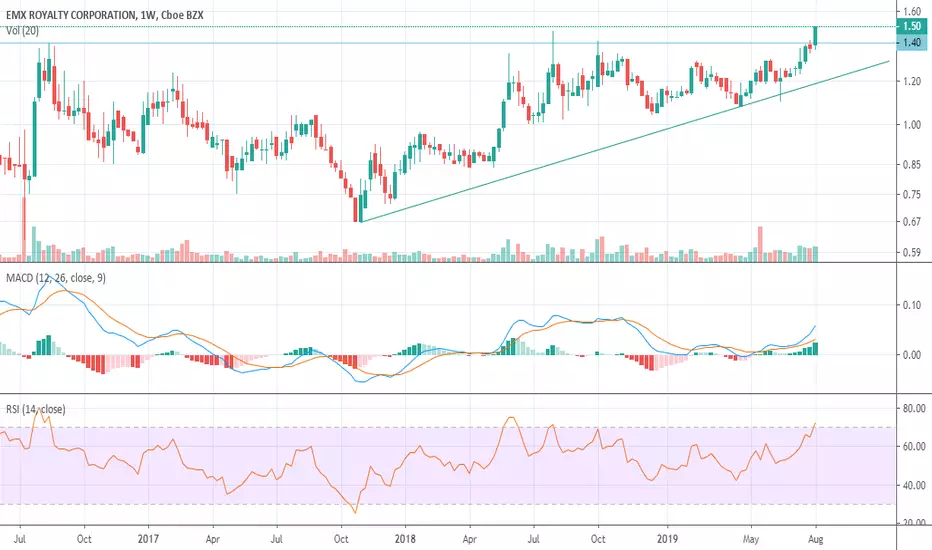Click the 2017 label on time axis

[x=148, y=539]
